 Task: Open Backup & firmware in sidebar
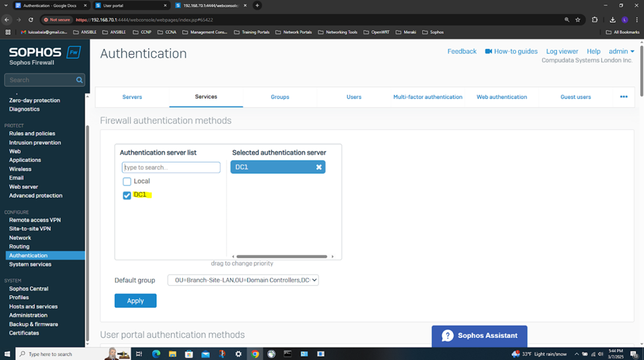point(33,324)
